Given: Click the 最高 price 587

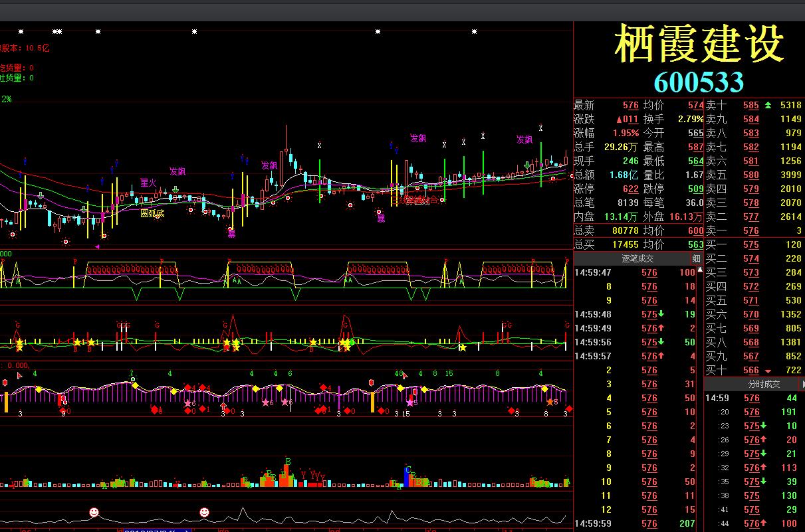Looking at the screenshot, I should (x=695, y=147).
